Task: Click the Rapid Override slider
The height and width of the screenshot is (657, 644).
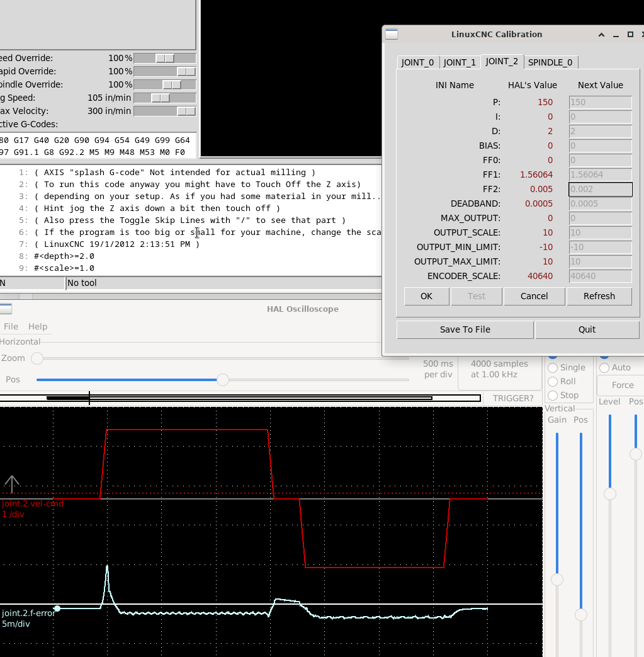Action: pyautogui.click(x=164, y=72)
